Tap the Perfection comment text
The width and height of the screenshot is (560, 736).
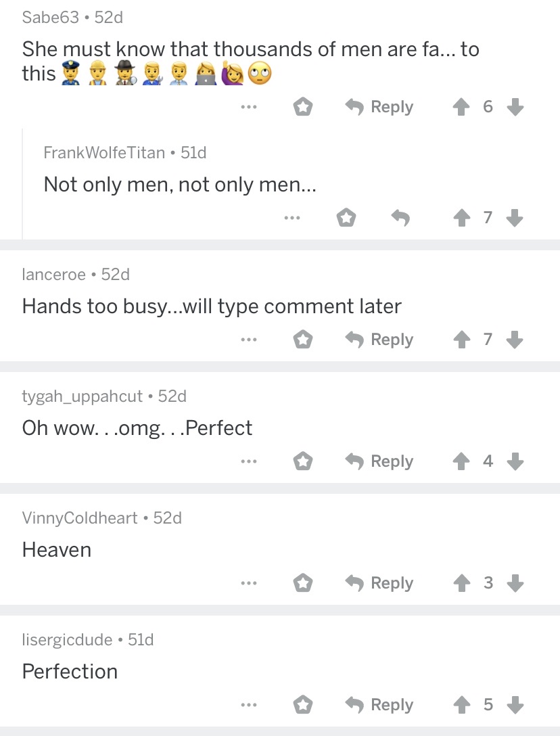[70, 671]
